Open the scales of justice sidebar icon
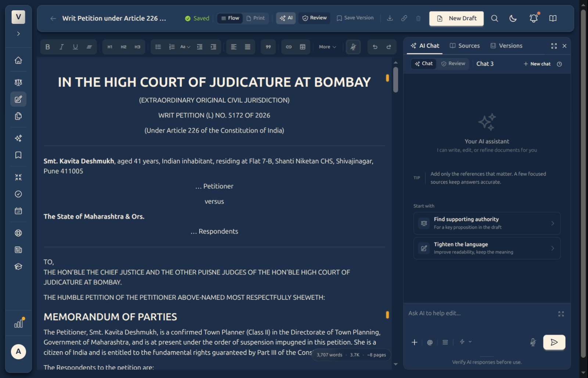 click(x=18, y=82)
